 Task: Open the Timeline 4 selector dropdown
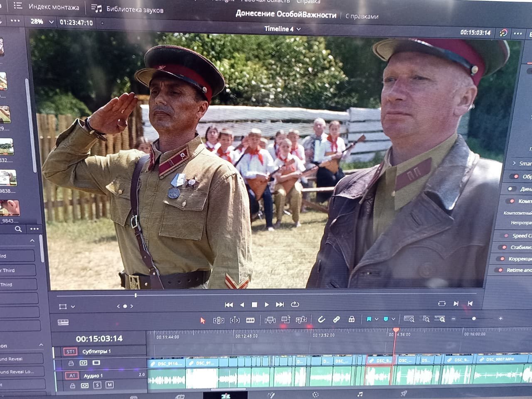pos(282,29)
